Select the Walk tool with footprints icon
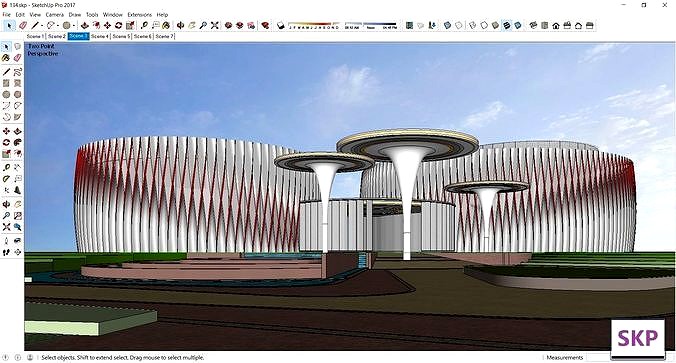This screenshot has width=676, height=363. (x=6, y=252)
